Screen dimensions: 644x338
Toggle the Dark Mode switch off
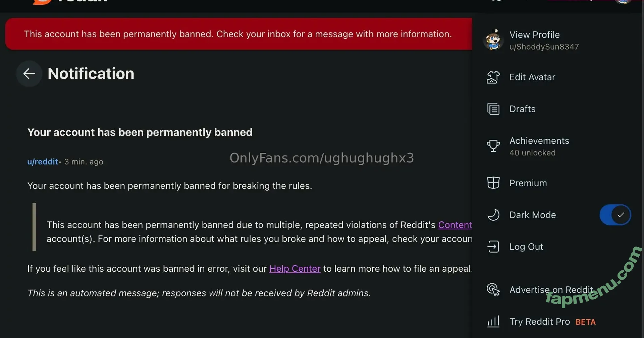point(615,215)
